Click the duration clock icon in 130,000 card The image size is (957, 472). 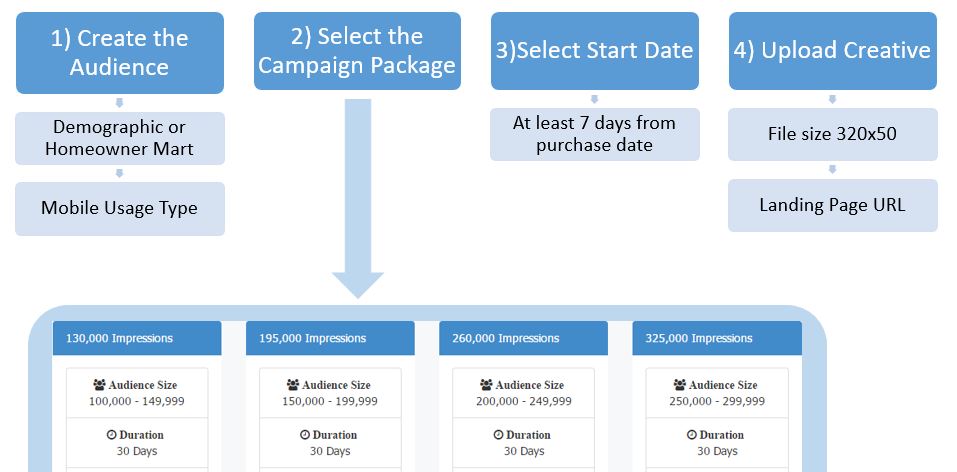point(111,435)
